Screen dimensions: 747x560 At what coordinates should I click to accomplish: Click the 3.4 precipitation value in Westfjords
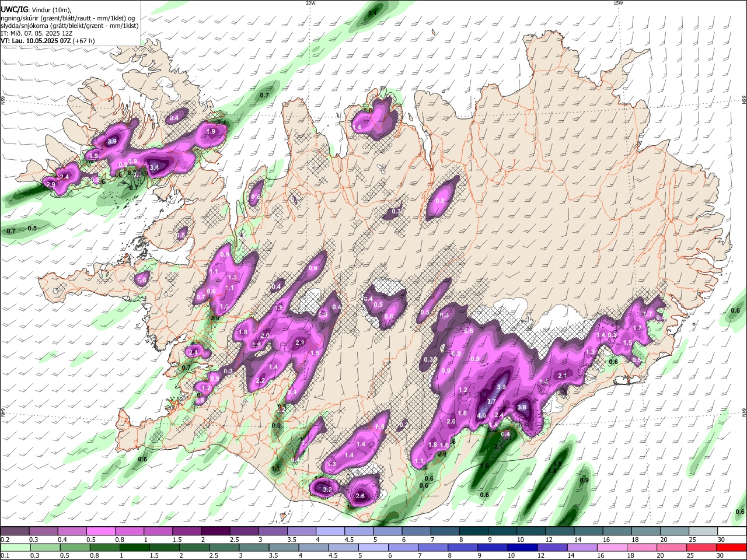[x=154, y=167]
